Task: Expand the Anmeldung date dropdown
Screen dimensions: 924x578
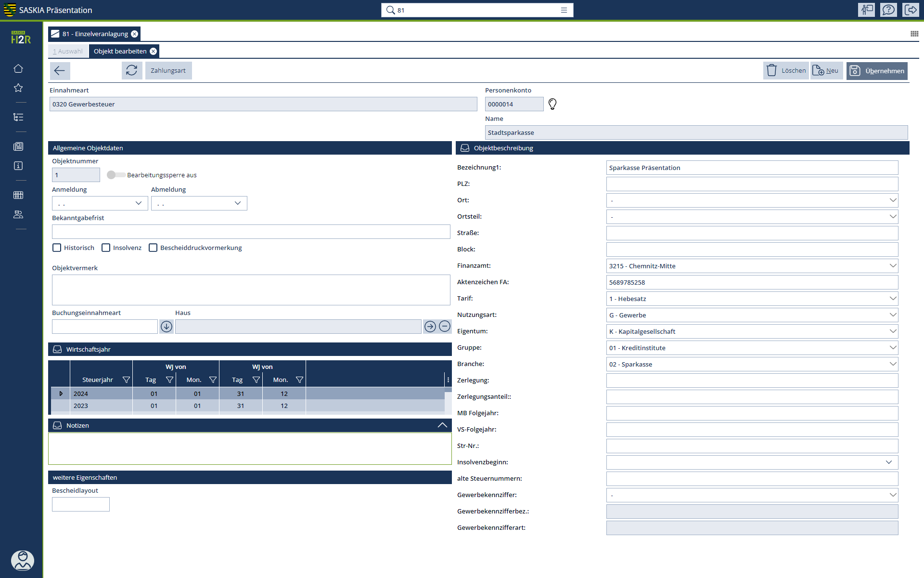Action: coord(139,203)
